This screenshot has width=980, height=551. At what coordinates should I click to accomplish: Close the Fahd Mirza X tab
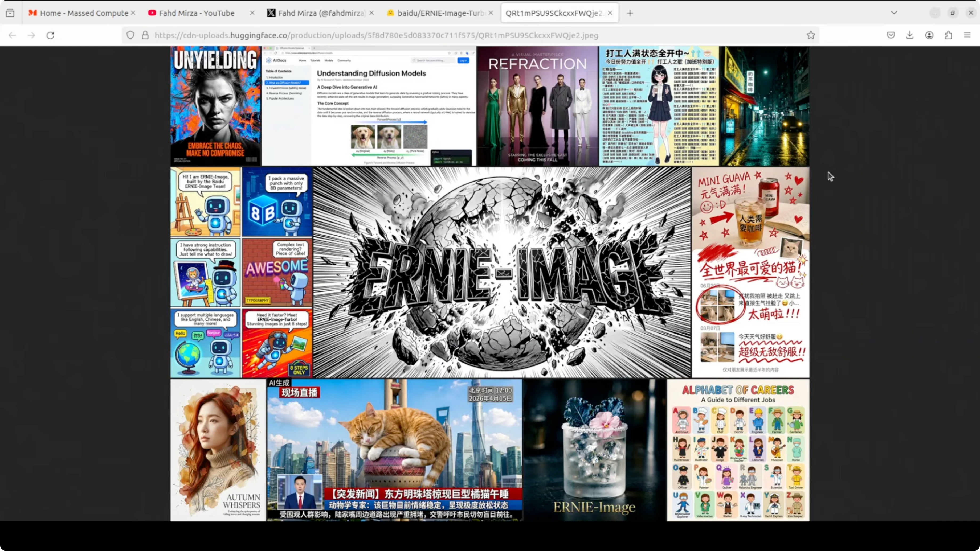click(x=372, y=13)
